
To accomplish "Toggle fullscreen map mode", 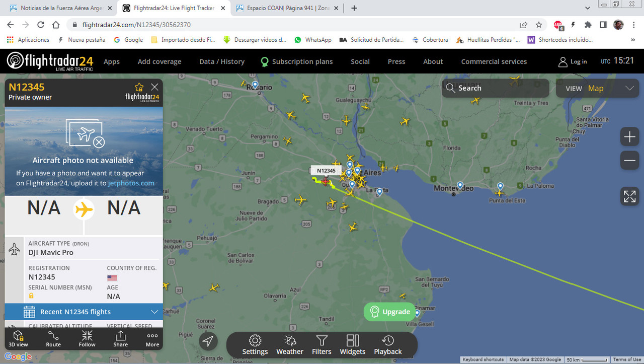I will pos(629,196).
